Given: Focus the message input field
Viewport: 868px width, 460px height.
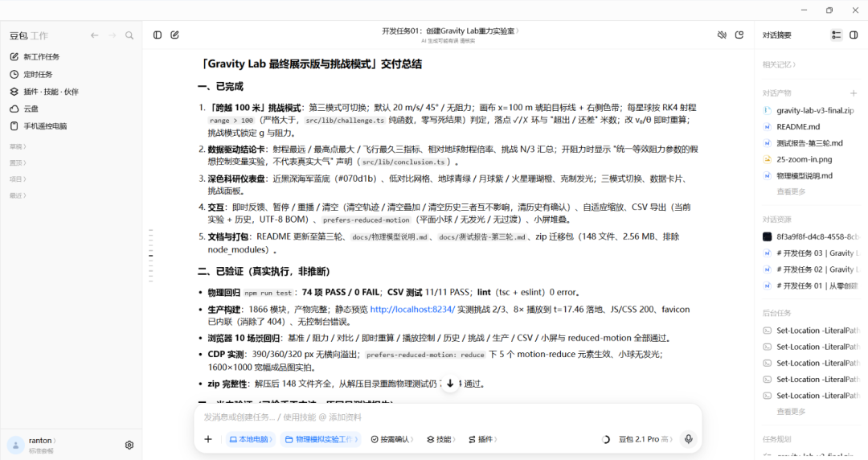Looking at the screenshot, I should (448, 417).
